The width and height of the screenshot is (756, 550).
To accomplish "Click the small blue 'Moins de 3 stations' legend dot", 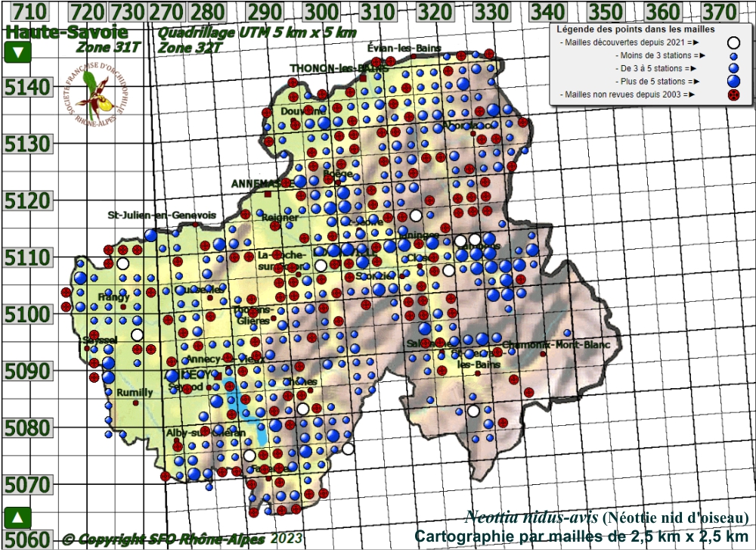I will click(733, 56).
